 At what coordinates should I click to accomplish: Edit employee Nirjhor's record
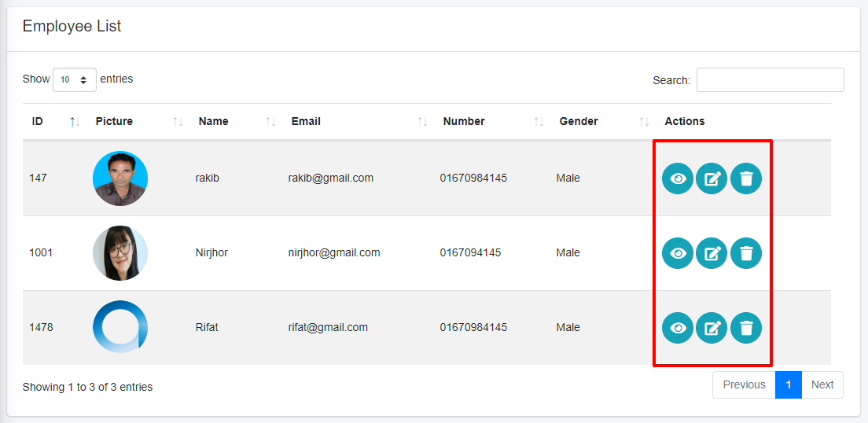712,253
